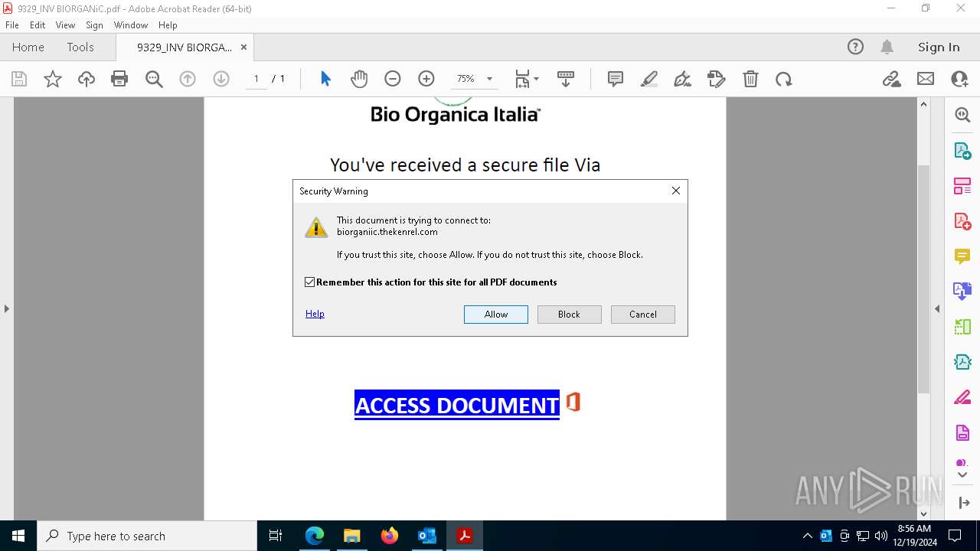This screenshot has height=551, width=980.
Task: Show hidden system tray icons
Action: (x=807, y=536)
